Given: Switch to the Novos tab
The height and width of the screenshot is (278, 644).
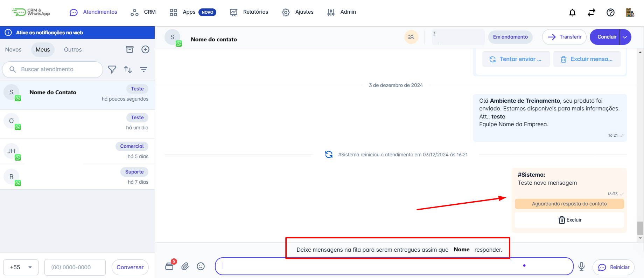Looking at the screenshot, I should click(13, 49).
